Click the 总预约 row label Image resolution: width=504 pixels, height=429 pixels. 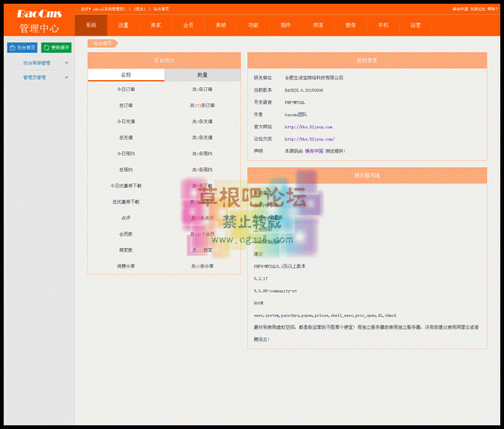(126, 170)
